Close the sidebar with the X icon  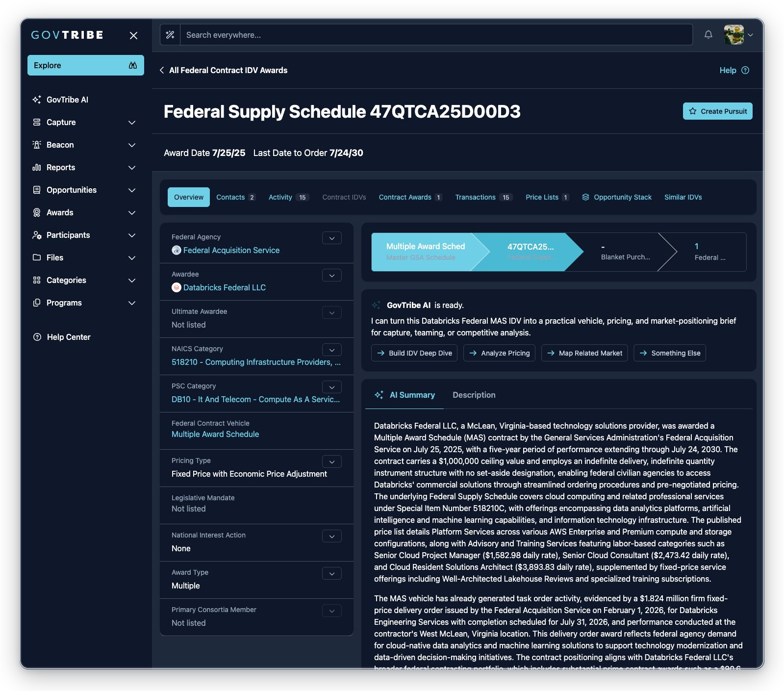point(133,35)
